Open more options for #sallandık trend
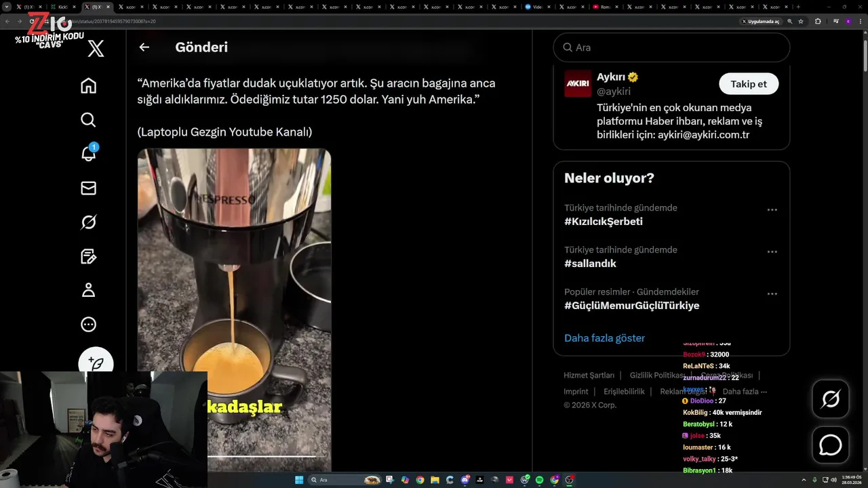Image resolution: width=868 pixels, height=488 pixels. tap(772, 252)
